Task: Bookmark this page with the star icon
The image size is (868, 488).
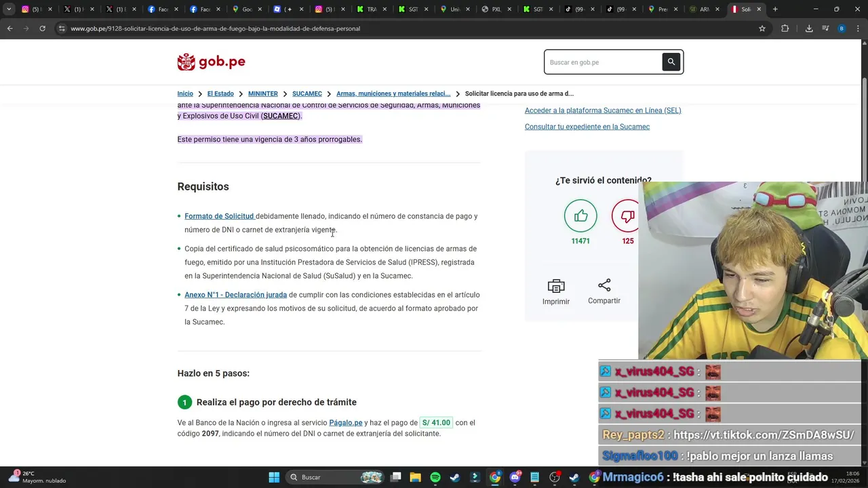Action: coord(762,28)
